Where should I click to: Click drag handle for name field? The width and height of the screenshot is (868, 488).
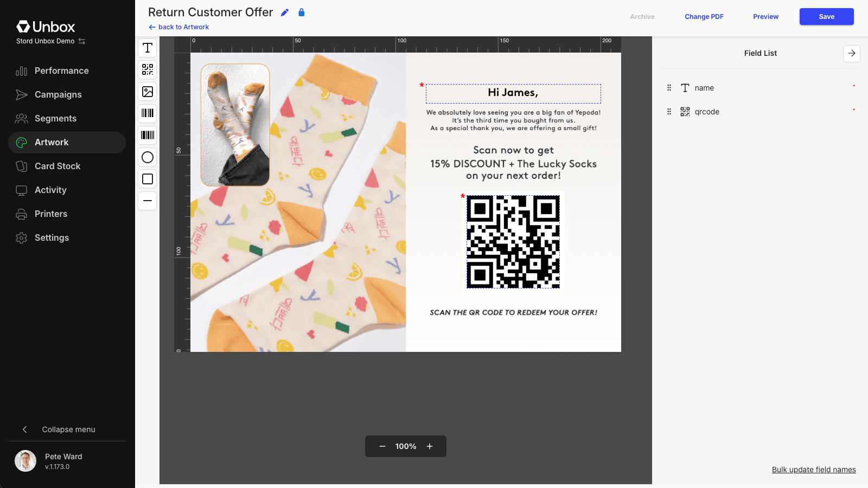point(669,88)
